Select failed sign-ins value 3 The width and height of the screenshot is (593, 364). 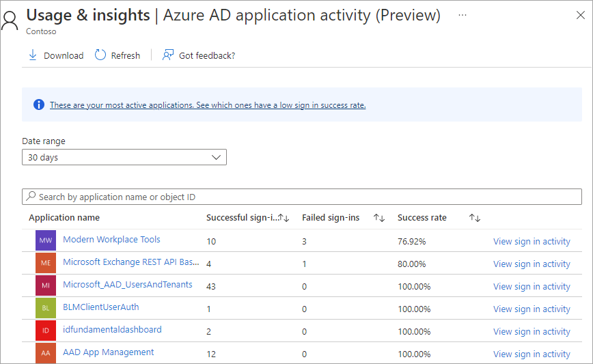point(304,242)
